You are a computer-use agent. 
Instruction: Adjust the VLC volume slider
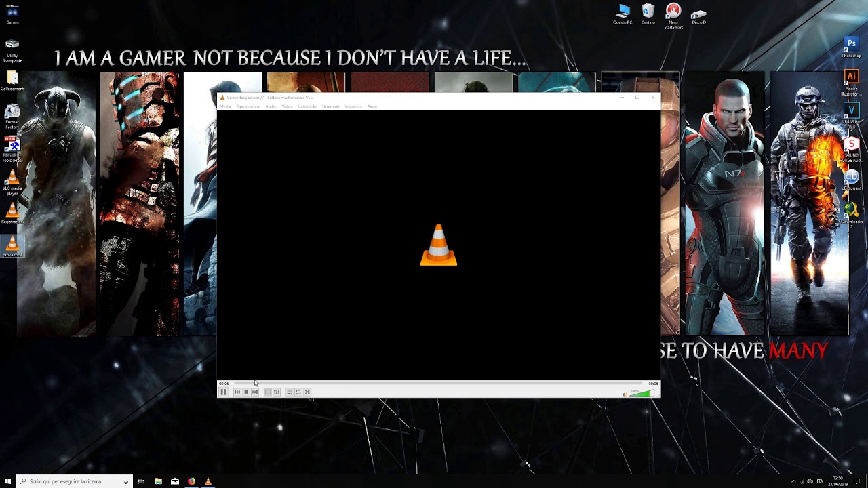(642, 393)
